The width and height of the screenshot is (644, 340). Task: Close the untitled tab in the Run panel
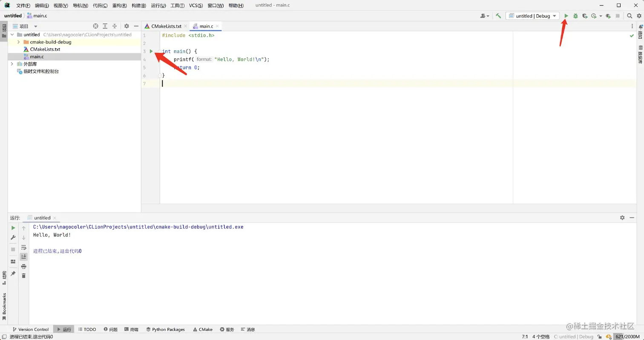(55, 218)
